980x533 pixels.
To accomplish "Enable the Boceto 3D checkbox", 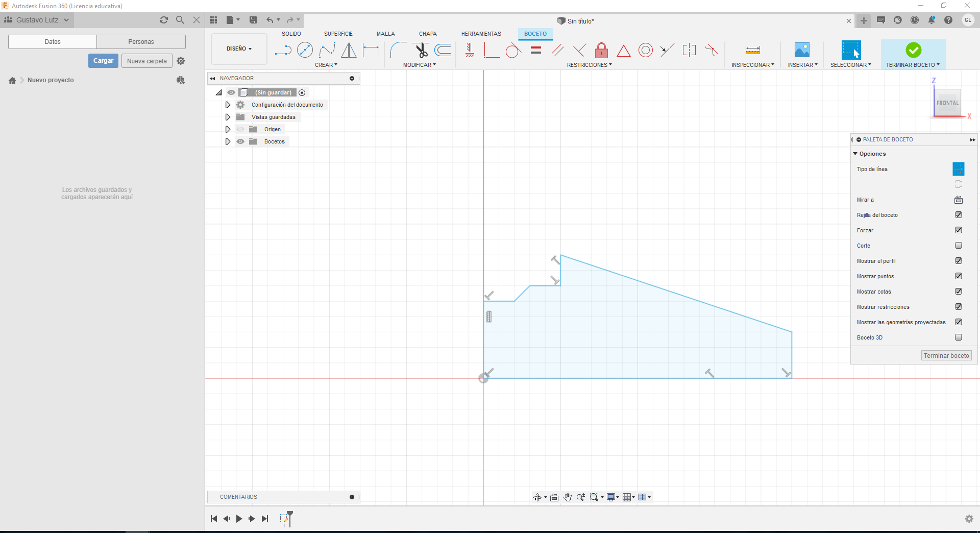I will tap(959, 337).
